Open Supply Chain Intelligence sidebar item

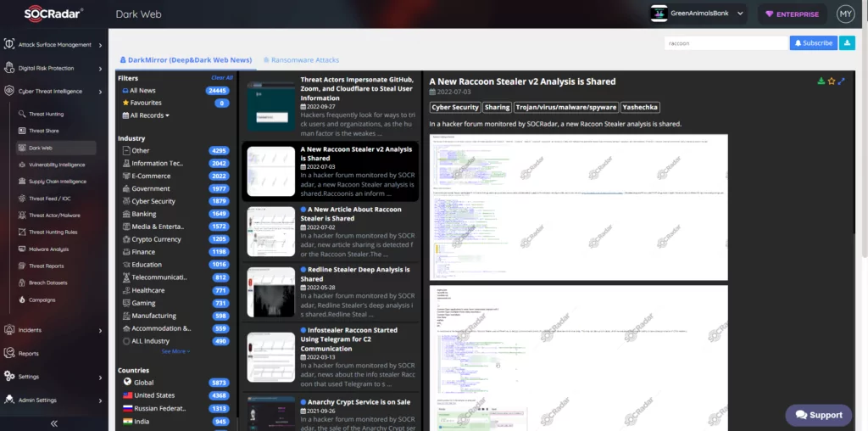pyautogui.click(x=58, y=182)
